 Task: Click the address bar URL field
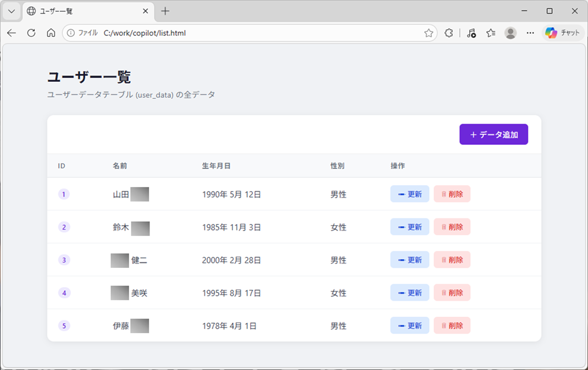[x=247, y=33]
